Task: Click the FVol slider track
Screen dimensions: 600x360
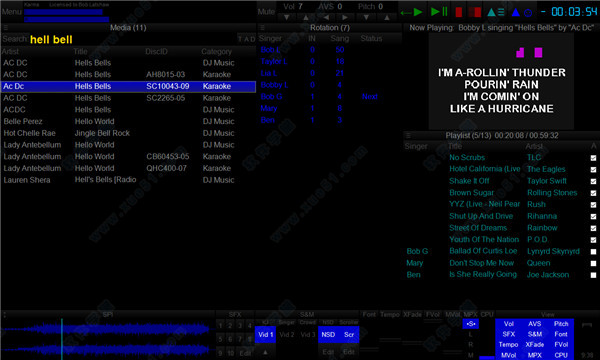Action: [x=433, y=340]
